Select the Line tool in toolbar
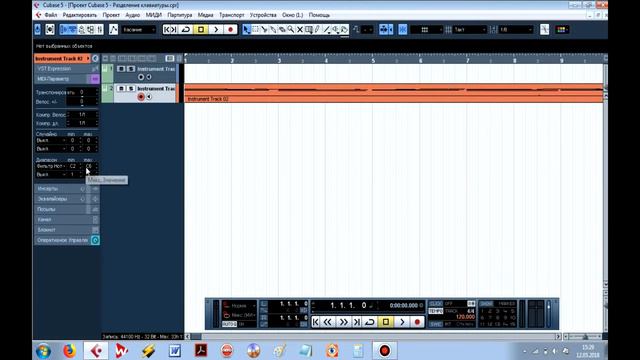The image size is (640, 360). coord(327,29)
